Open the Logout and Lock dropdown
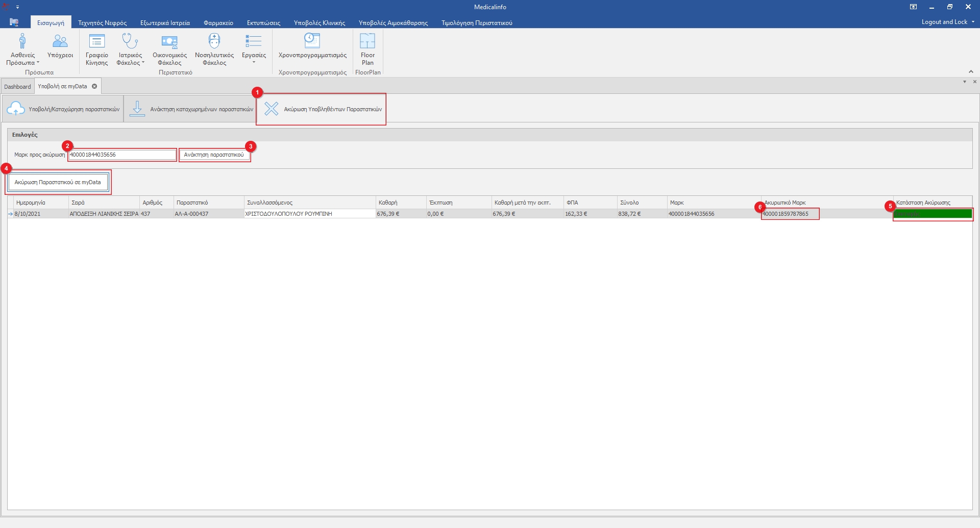 click(947, 22)
